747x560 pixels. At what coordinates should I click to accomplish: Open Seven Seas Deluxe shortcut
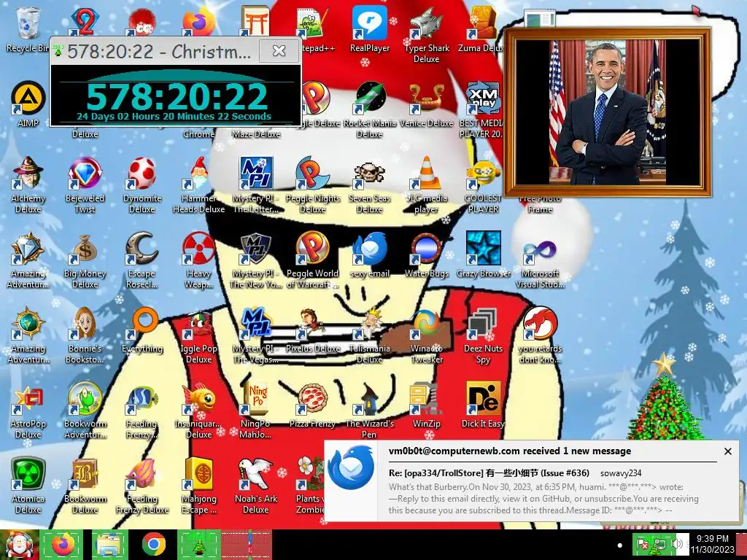pos(369,173)
